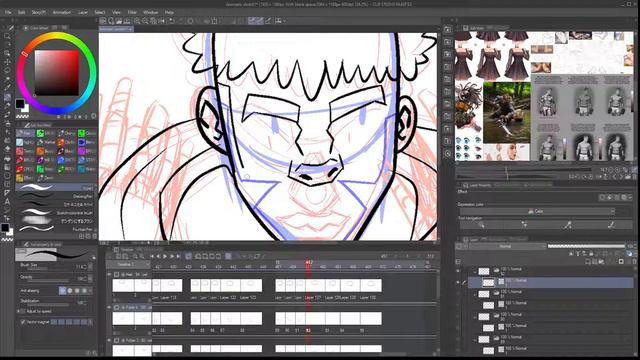
Task: Open the Edit menu
Action: point(21,12)
